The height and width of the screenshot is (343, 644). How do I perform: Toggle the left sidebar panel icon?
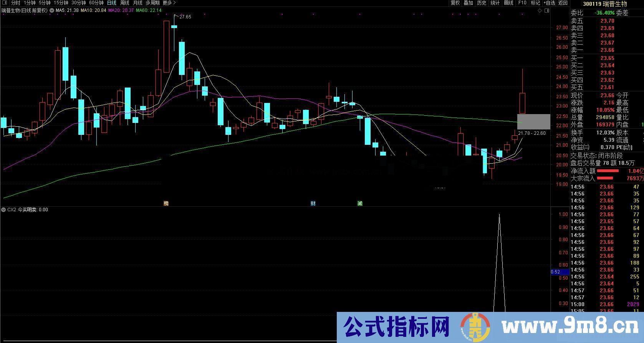[5, 3]
